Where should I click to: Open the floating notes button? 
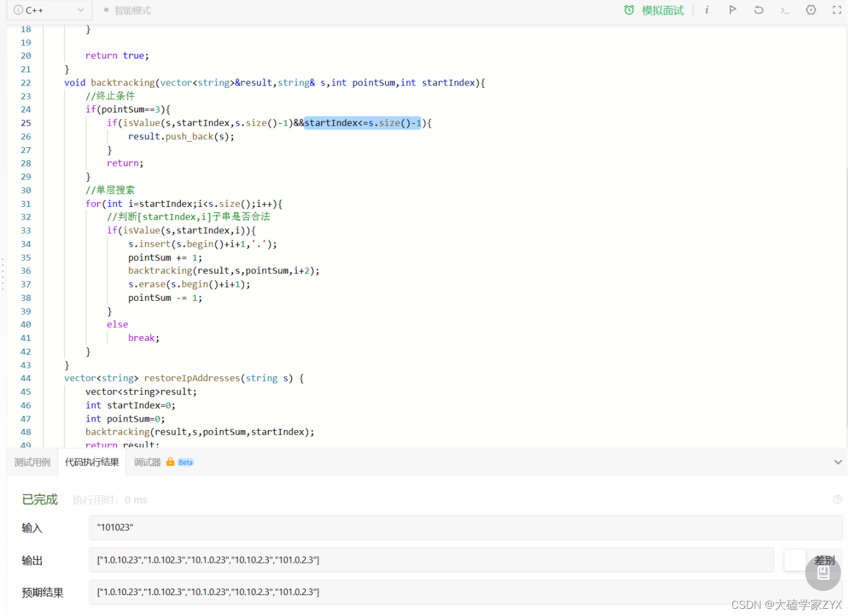click(x=823, y=573)
